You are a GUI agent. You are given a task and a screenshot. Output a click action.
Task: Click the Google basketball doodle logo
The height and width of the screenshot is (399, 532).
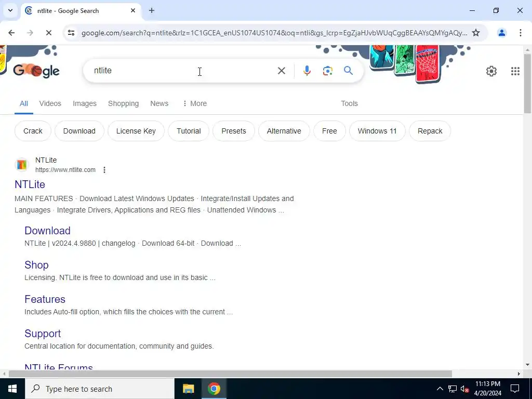[36, 71]
